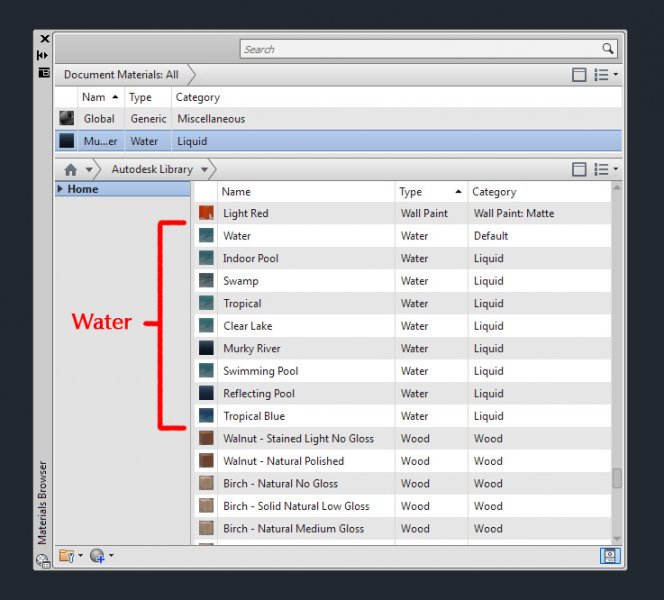This screenshot has width=664, height=600.
Task: Click the Reflecting Pool material swatch
Action: click(206, 393)
